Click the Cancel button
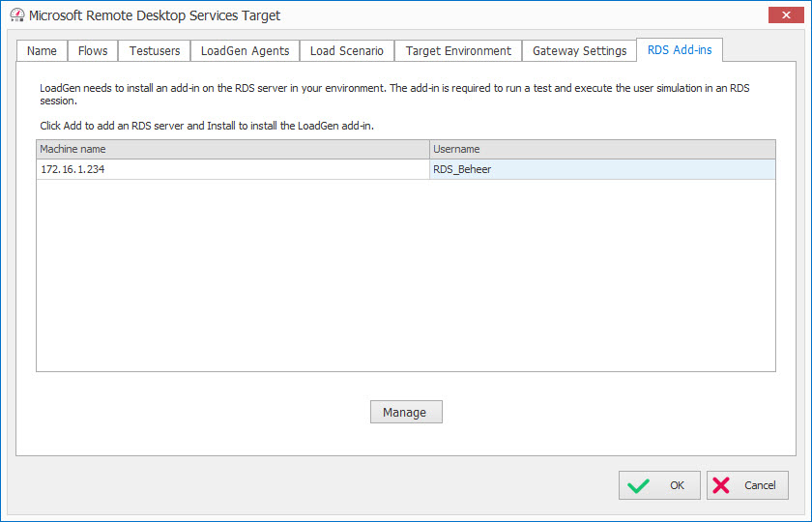Image resolution: width=812 pixels, height=522 pixels. (x=747, y=485)
